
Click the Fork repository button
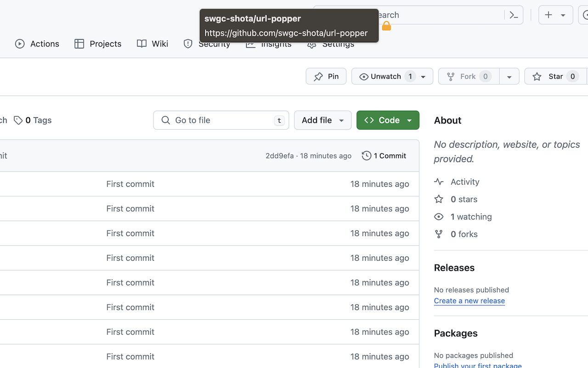(x=469, y=76)
